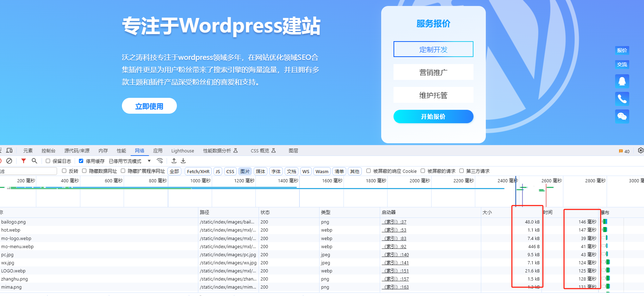Select the Wasm filter chip
Image resolution: width=644 pixels, height=296 pixels.
(322, 171)
